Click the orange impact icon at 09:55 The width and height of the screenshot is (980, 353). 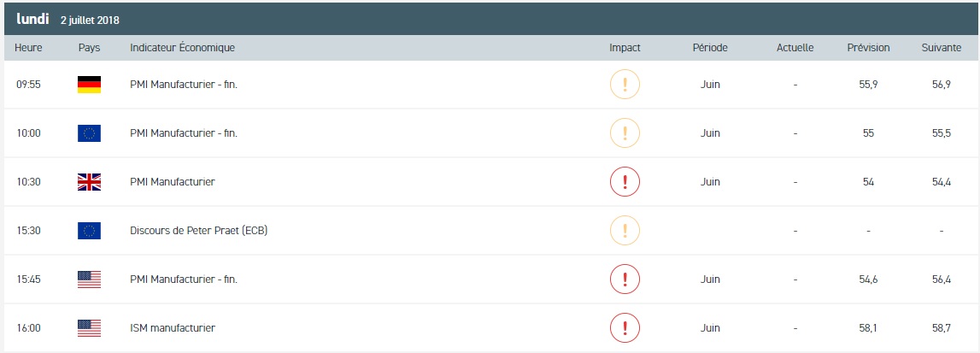coord(625,85)
